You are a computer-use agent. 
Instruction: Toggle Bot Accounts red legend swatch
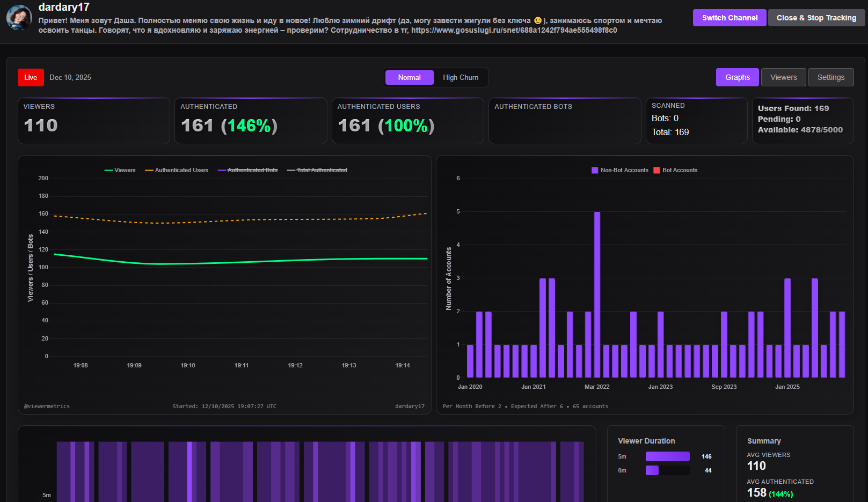657,170
